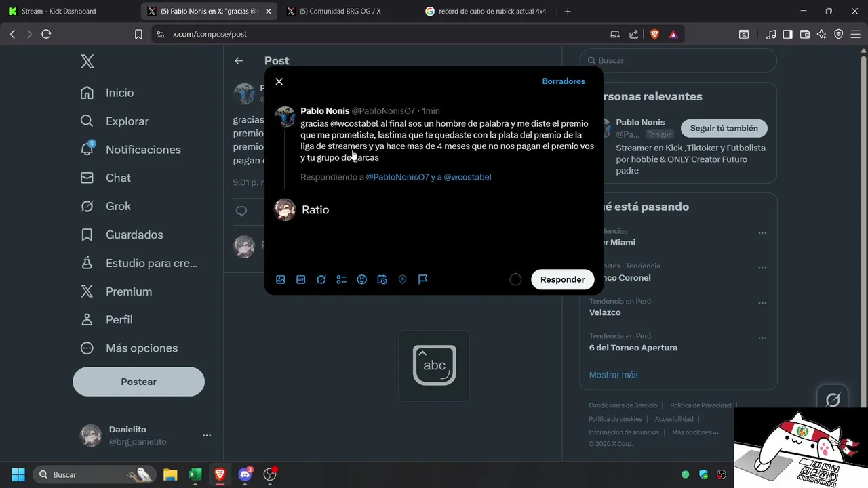The height and width of the screenshot is (488, 868).
Task: Open @PabloNonisO7 in 'Respondiendo a' line
Action: [397, 177]
